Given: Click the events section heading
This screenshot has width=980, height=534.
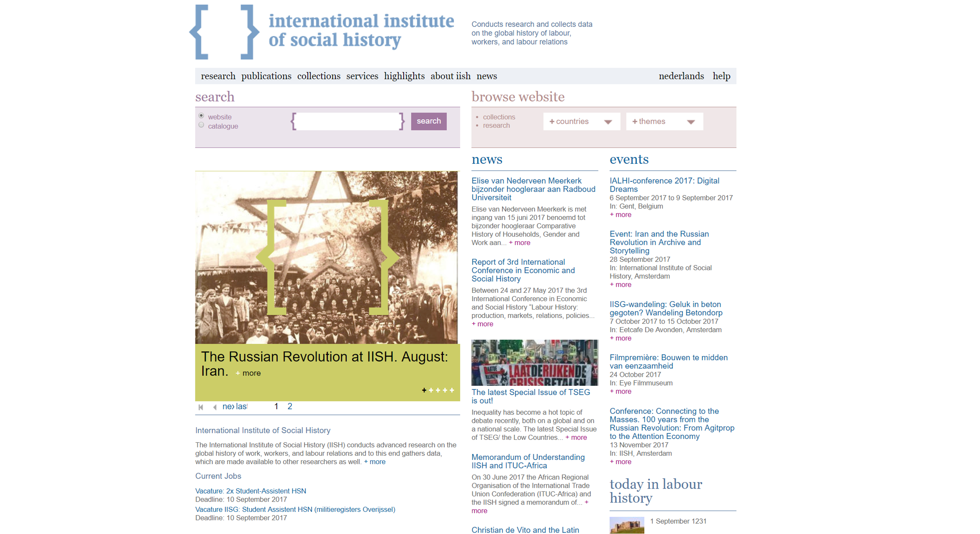Looking at the screenshot, I should (629, 159).
